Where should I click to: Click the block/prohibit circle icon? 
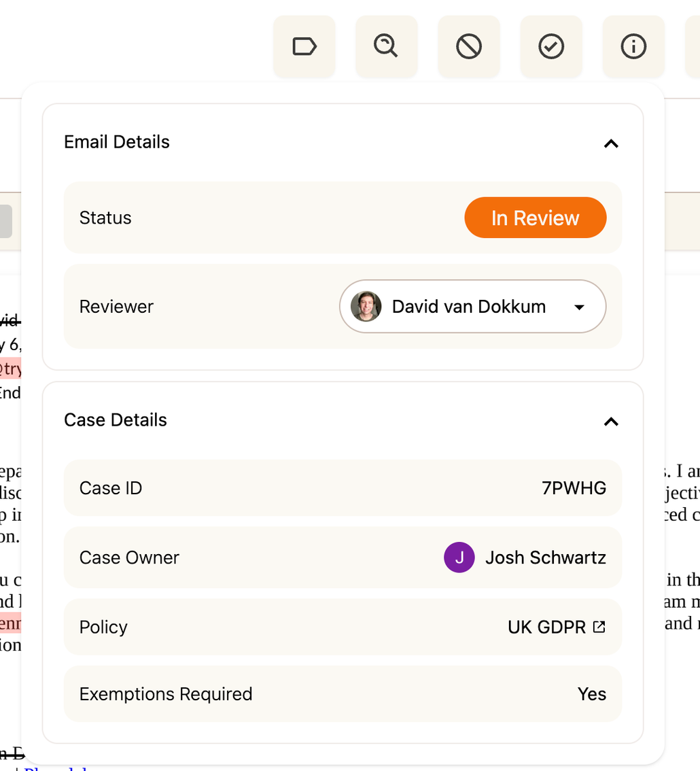469,47
